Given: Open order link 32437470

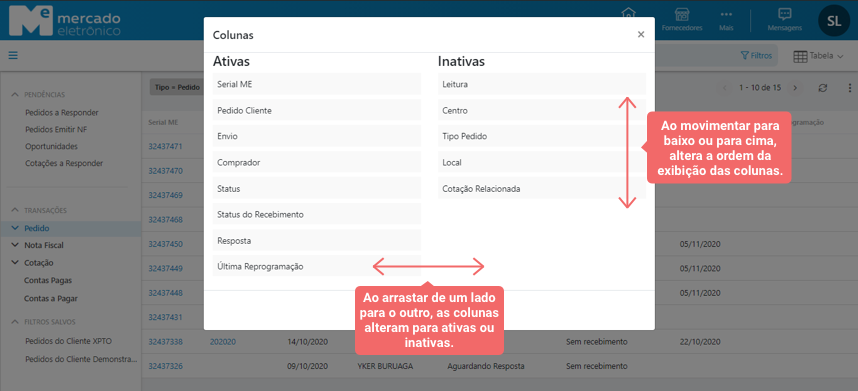Looking at the screenshot, I should 165,171.
